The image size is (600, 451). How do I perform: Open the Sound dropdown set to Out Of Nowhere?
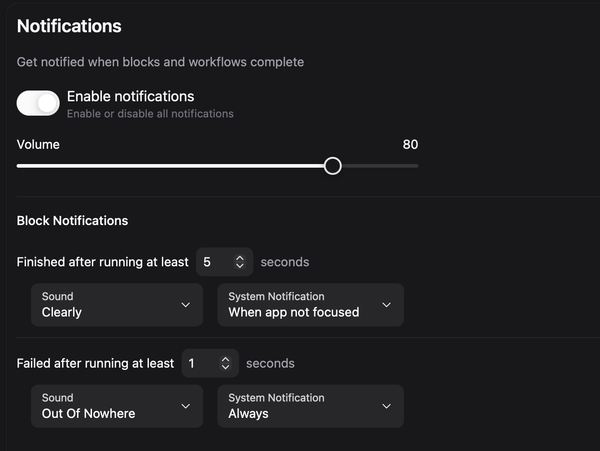click(117, 406)
